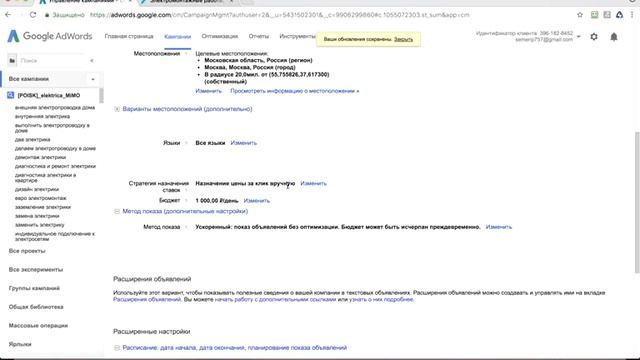
Task: Switch to the second browser tab
Action: click(x=186, y=2)
